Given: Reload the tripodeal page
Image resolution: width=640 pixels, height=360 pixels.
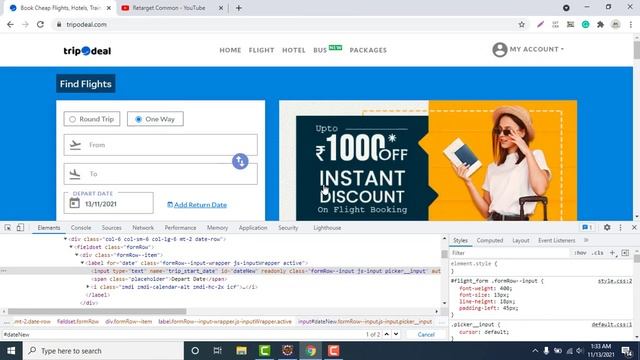Looking at the screenshot, I should (40, 24).
